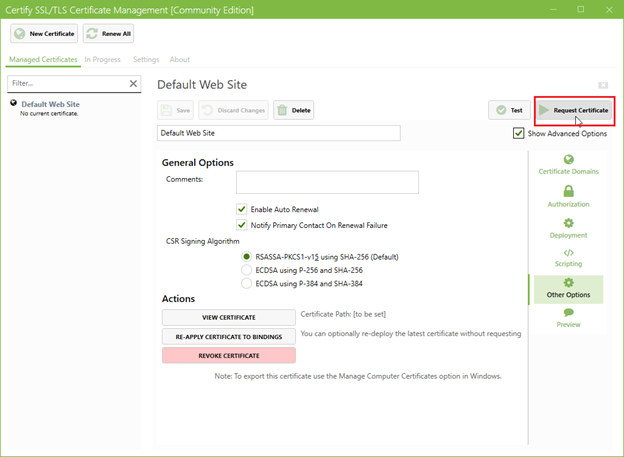Open Authorization section with lock icon
624x457 pixels.
tap(568, 196)
